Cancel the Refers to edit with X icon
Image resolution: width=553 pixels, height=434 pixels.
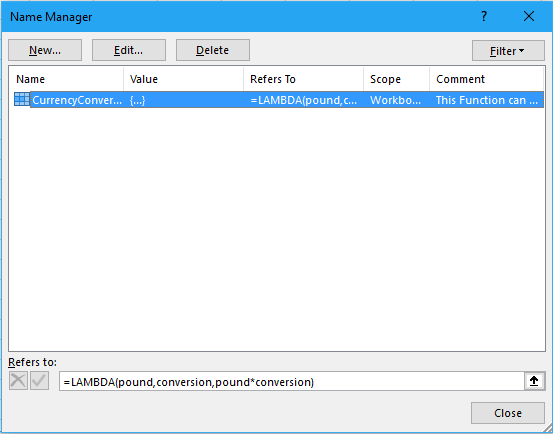[x=18, y=381]
